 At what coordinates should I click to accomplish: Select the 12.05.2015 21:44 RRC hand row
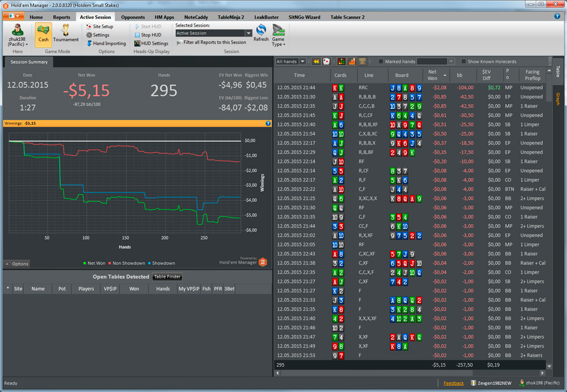pos(410,87)
